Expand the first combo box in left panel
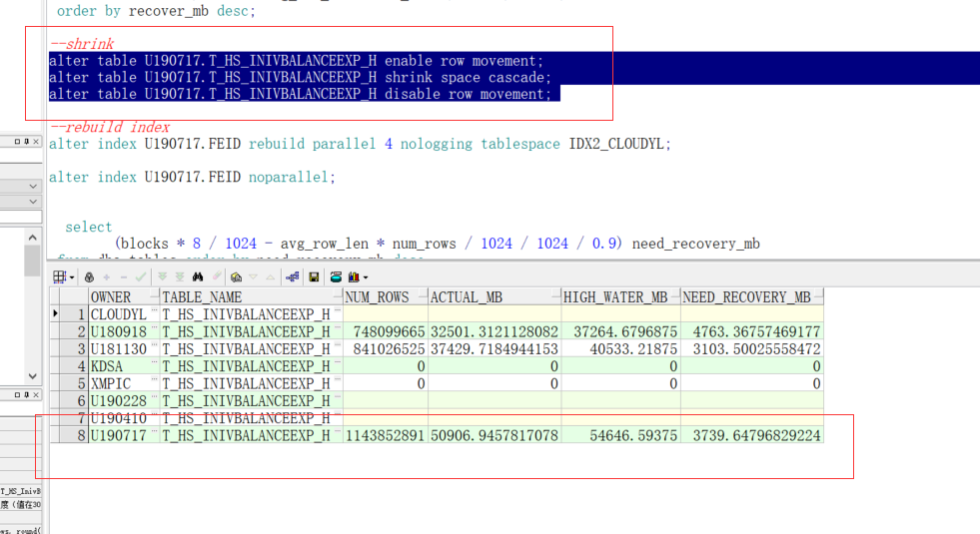980x534 pixels. (33, 187)
